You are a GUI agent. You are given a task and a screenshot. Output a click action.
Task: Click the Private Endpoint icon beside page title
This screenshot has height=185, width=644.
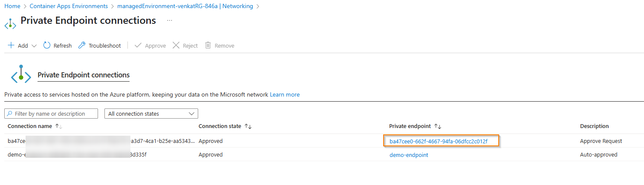pos(10,23)
